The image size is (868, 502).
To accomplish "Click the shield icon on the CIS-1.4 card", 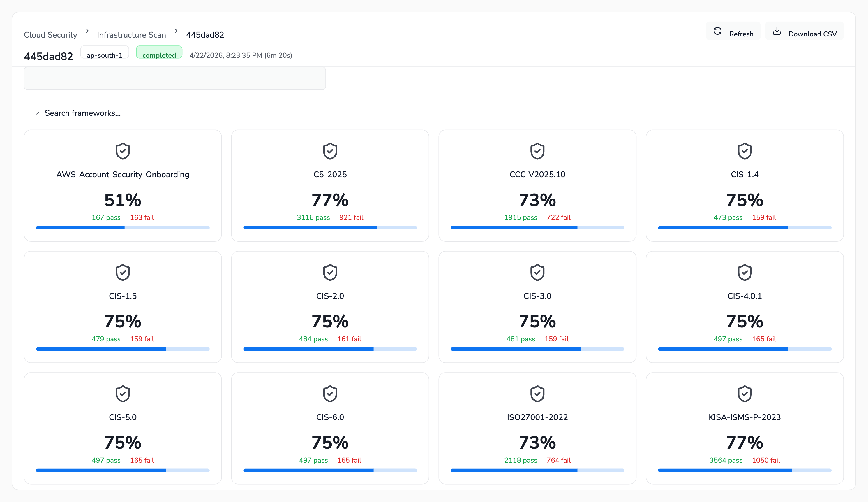I will click(x=744, y=151).
